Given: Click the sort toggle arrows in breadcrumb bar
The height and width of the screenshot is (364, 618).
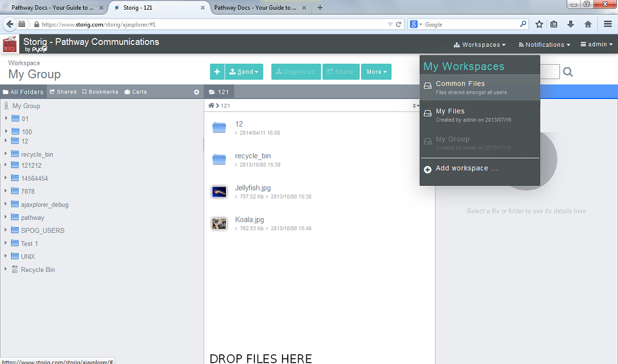Looking at the screenshot, I should pyautogui.click(x=416, y=105).
